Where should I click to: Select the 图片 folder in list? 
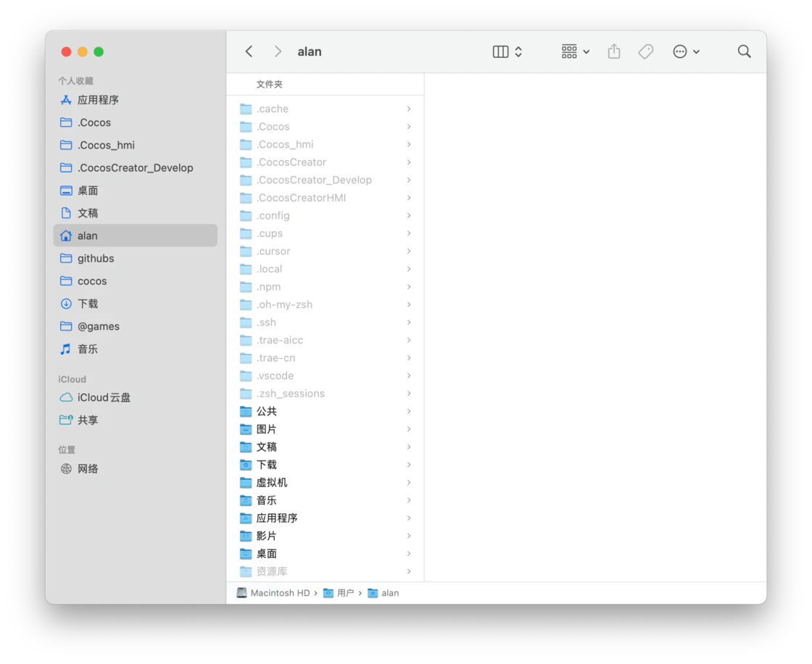(x=266, y=429)
